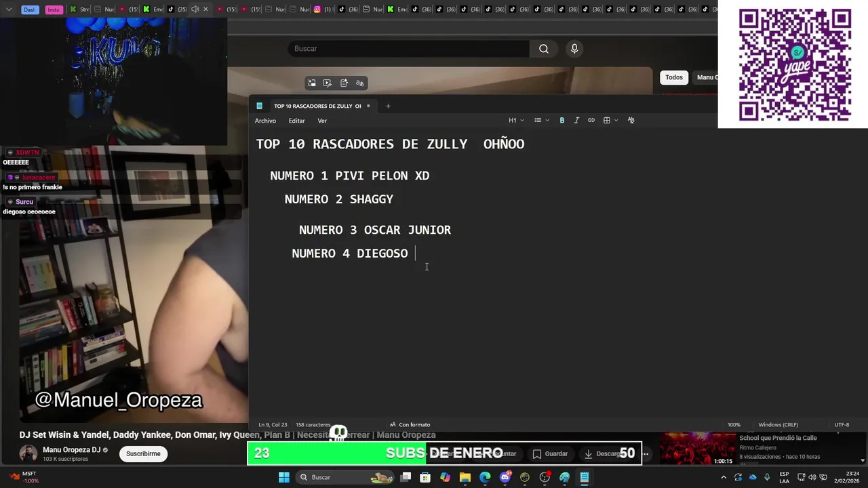Screen dimensions: 868x488
Task: Open the Ritmo Callejero channel link
Action: pos(757,448)
